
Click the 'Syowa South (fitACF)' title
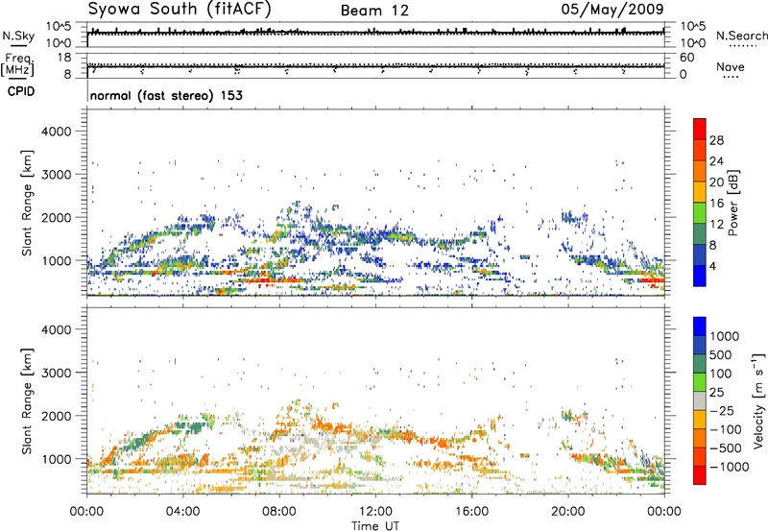click(x=180, y=9)
